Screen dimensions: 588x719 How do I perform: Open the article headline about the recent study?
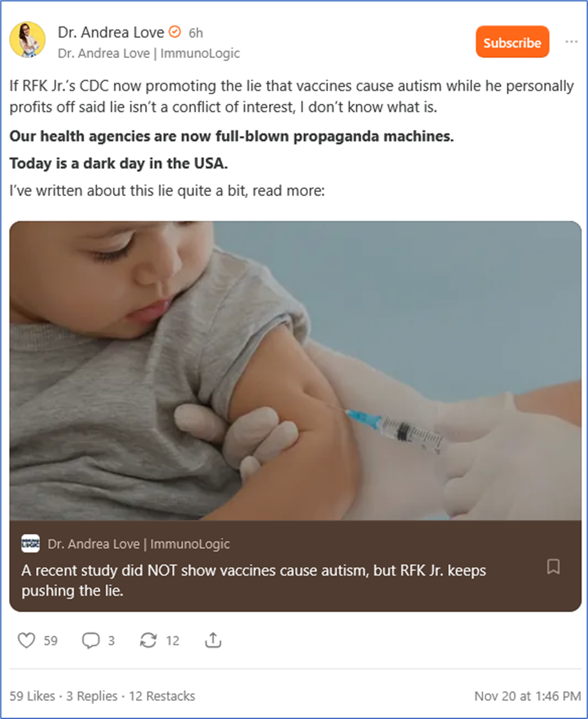coord(253,580)
